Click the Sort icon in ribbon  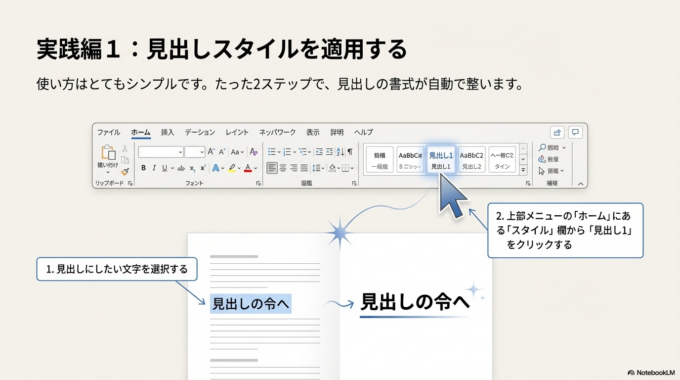coord(340,151)
